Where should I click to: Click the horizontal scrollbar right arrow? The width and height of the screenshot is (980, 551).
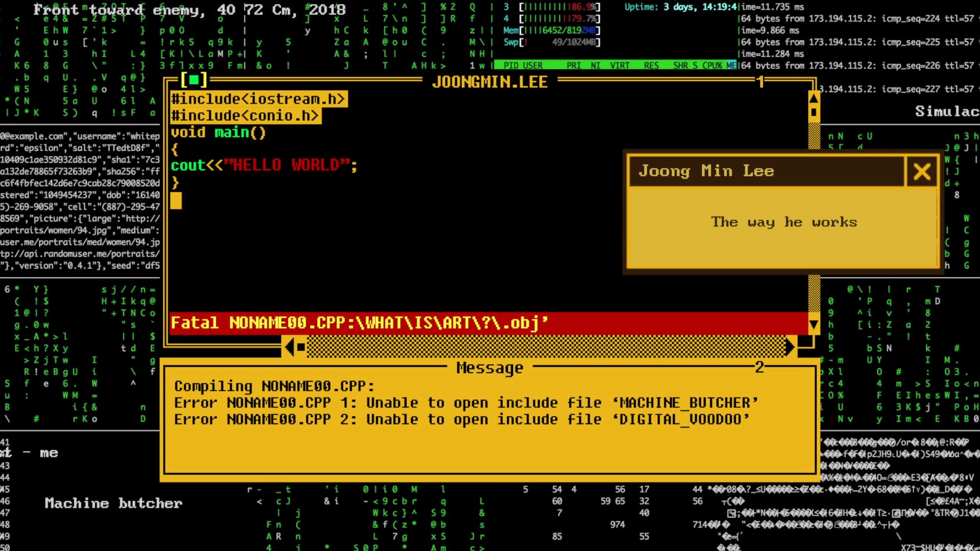pyautogui.click(x=790, y=347)
